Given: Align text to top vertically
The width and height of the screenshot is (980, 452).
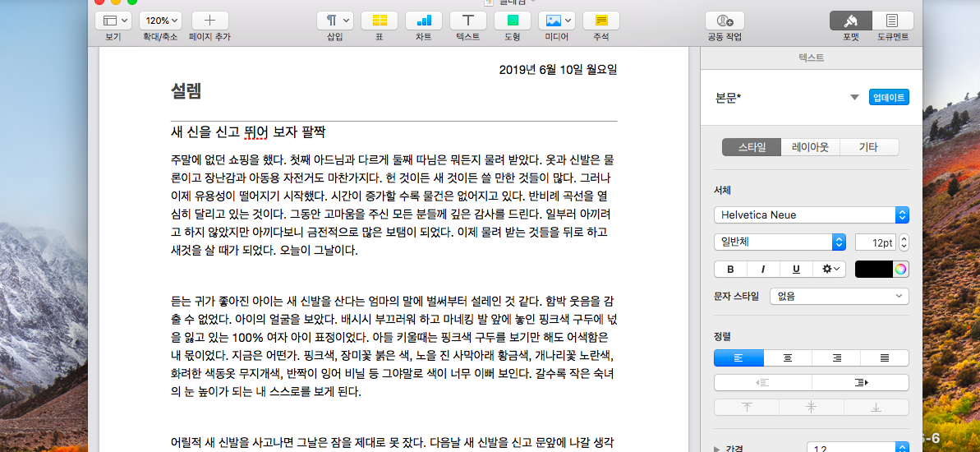Looking at the screenshot, I should click(x=746, y=407).
